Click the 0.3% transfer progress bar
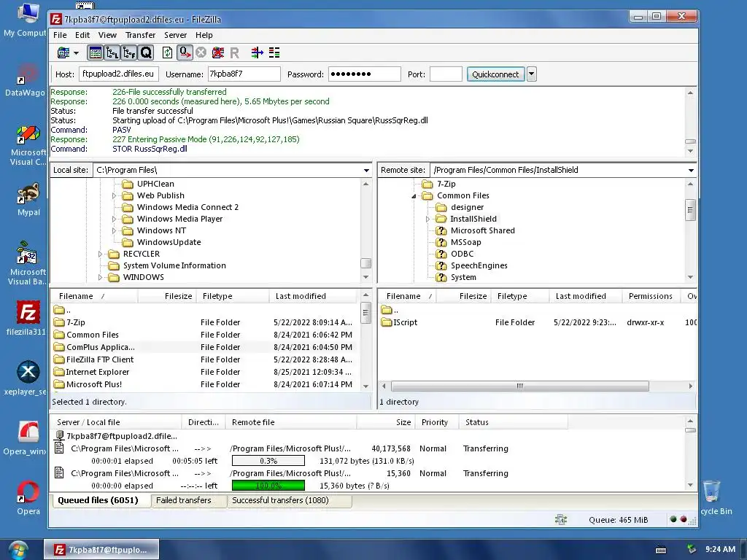The image size is (747, 560). 268,461
